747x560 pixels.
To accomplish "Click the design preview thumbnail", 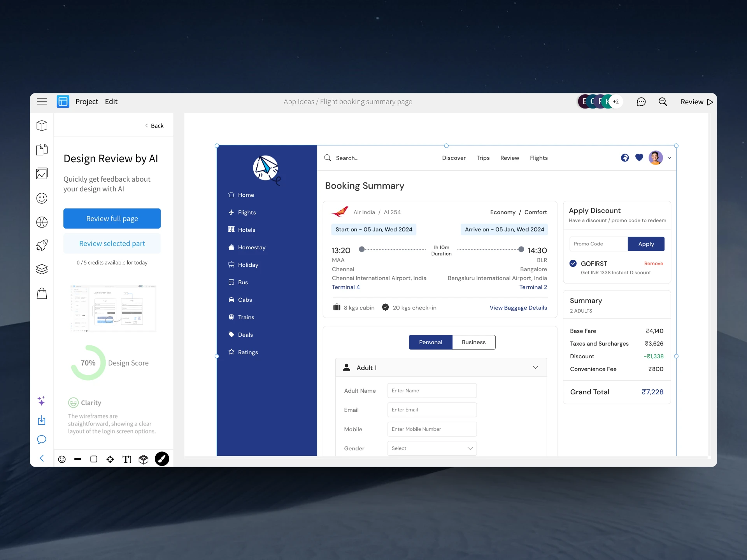I will pos(113,308).
